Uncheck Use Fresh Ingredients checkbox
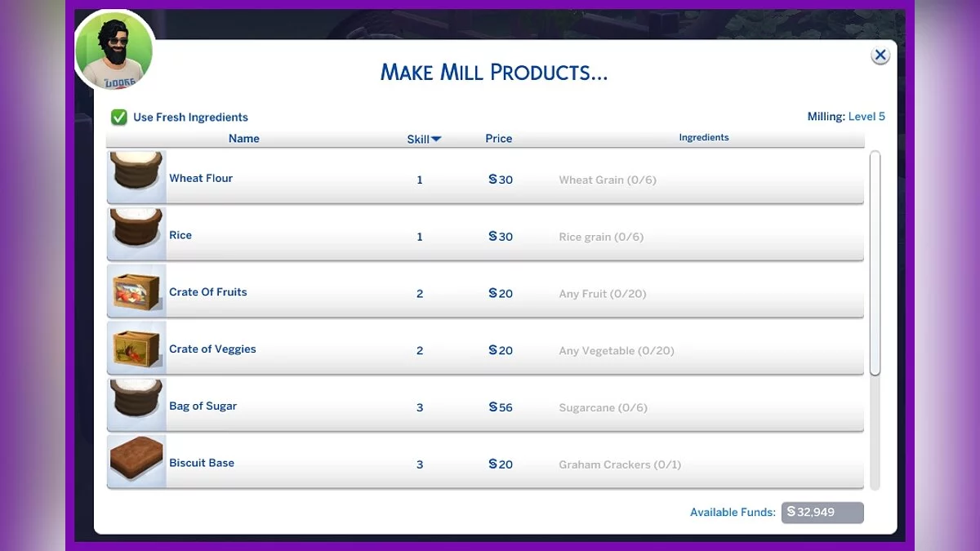Screen dimensions: 980x551 click(x=119, y=118)
